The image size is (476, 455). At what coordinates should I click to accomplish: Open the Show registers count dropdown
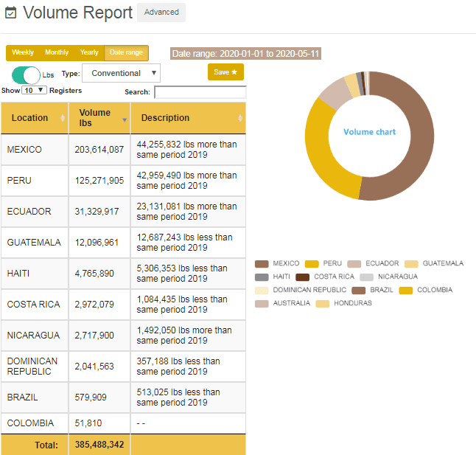coord(34,90)
